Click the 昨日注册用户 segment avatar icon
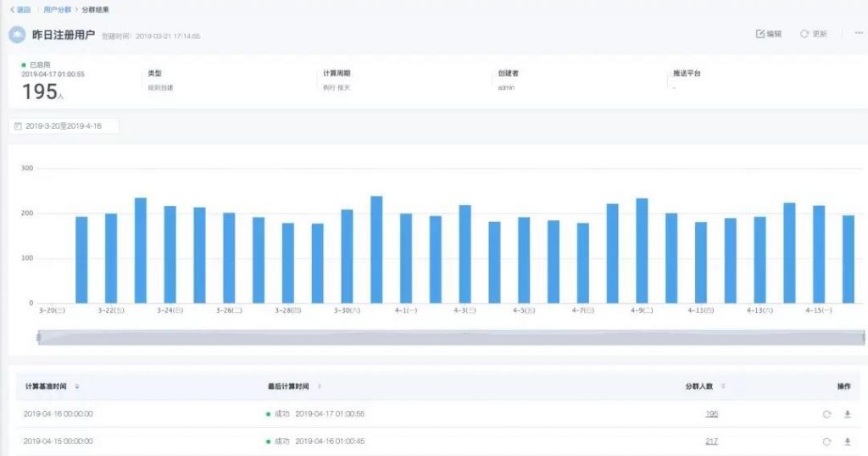Screen dimensions: 868x456 pos(17,35)
